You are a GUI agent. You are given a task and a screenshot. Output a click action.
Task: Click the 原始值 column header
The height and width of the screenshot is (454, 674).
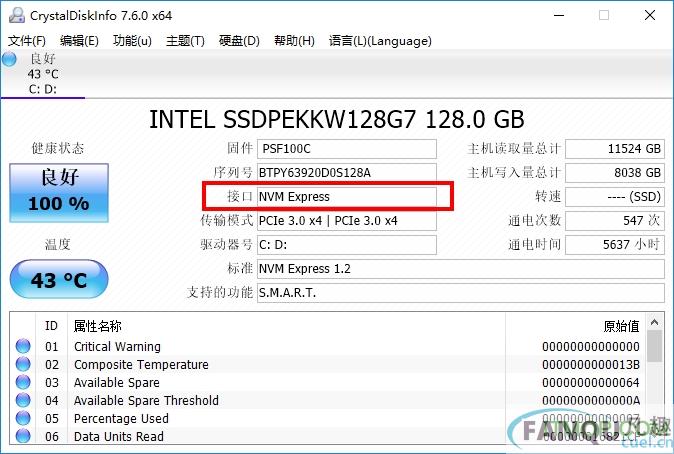[621, 326]
